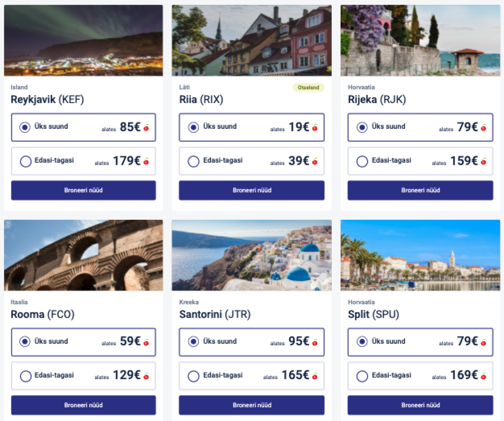This screenshot has height=421, width=504.
Task: Select Üks suund for Santorini
Action: (x=194, y=342)
